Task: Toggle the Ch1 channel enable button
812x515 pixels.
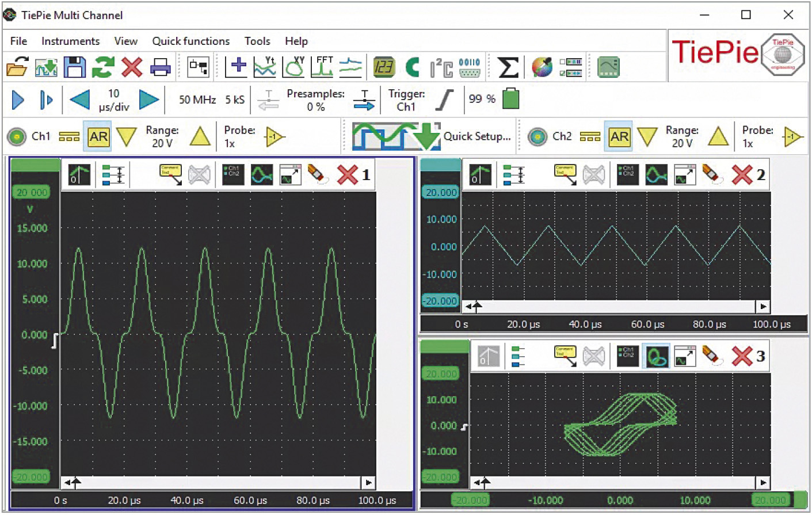Action: coord(17,137)
